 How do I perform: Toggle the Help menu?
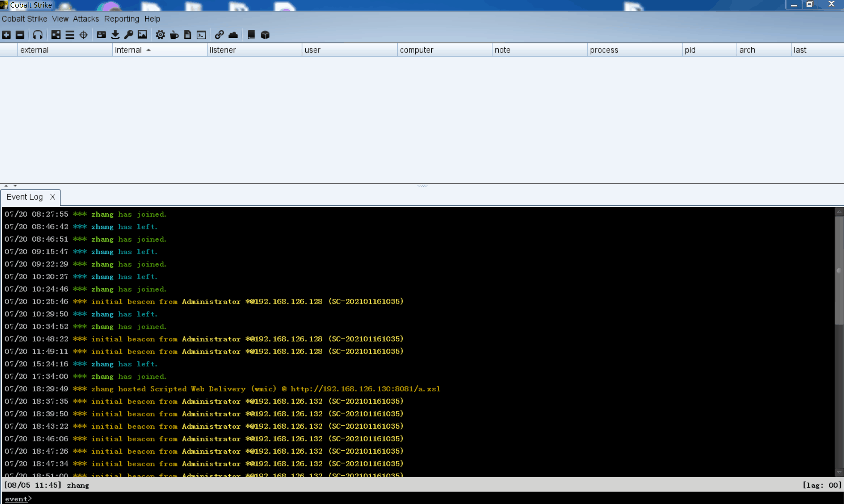[x=152, y=18]
